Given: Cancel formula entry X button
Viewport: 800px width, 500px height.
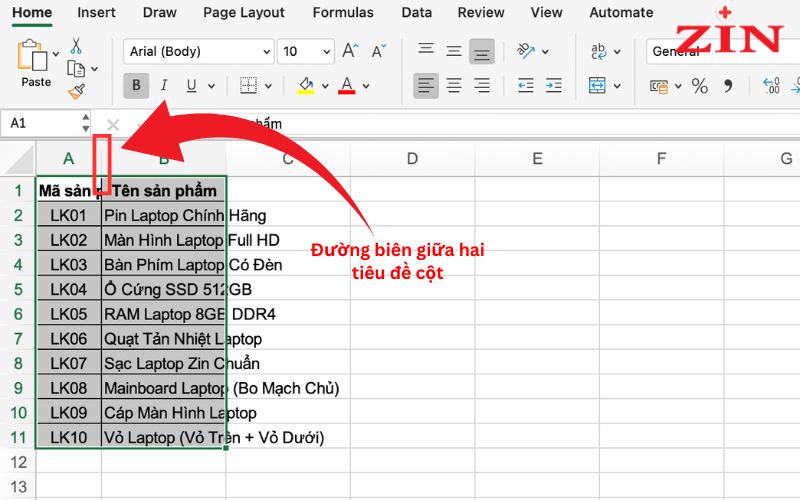Looking at the screenshot, I should pyautogui.click(x=113, y=124).
